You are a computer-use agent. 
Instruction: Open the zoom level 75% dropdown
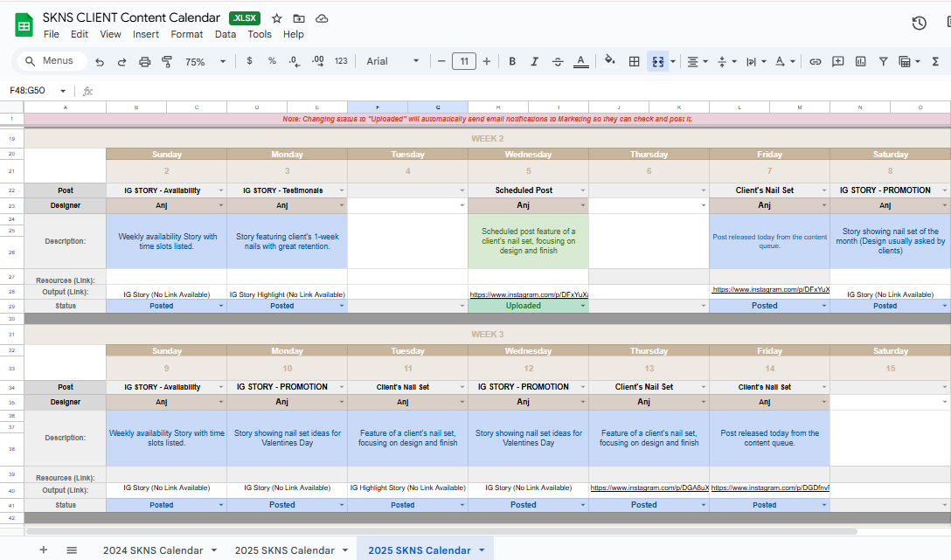point(205,62)
